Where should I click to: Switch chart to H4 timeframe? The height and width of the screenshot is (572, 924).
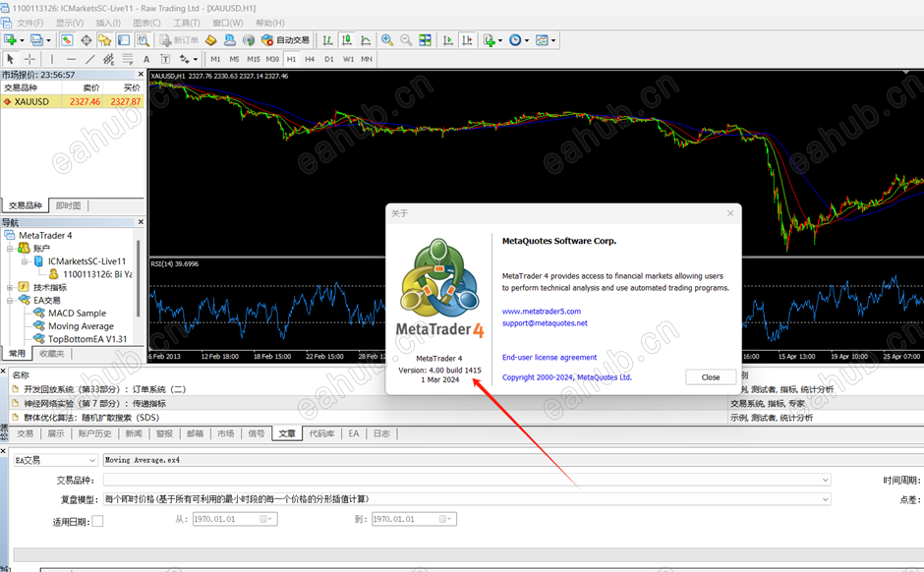point(310,59)
